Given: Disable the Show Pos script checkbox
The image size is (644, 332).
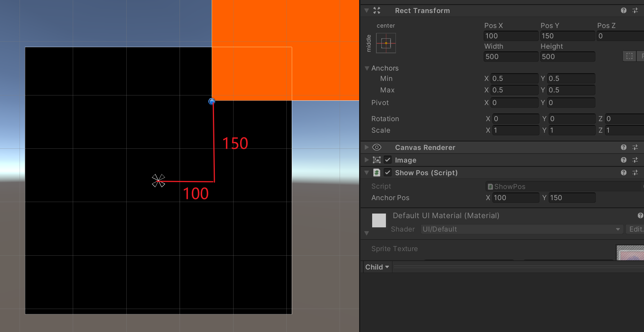Looking at the screenshot, I should [388, 173].
